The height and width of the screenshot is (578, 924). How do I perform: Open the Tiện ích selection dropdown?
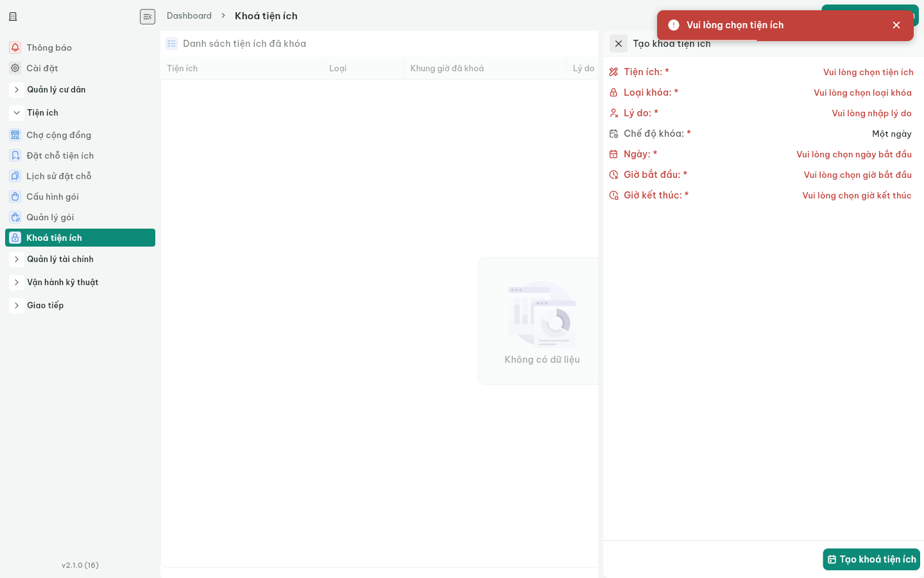click(x=868, y=72)
